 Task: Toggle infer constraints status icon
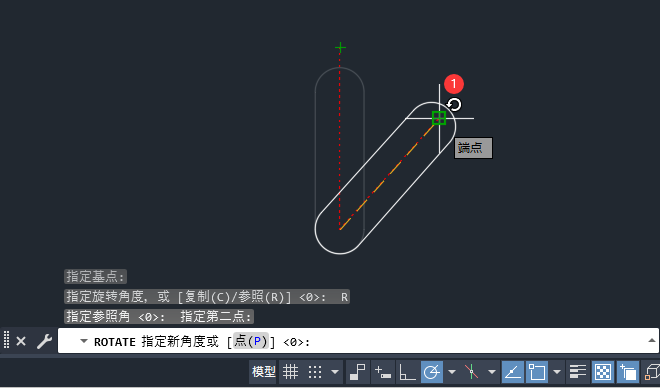pyautogui.click(x=358, y=372)
